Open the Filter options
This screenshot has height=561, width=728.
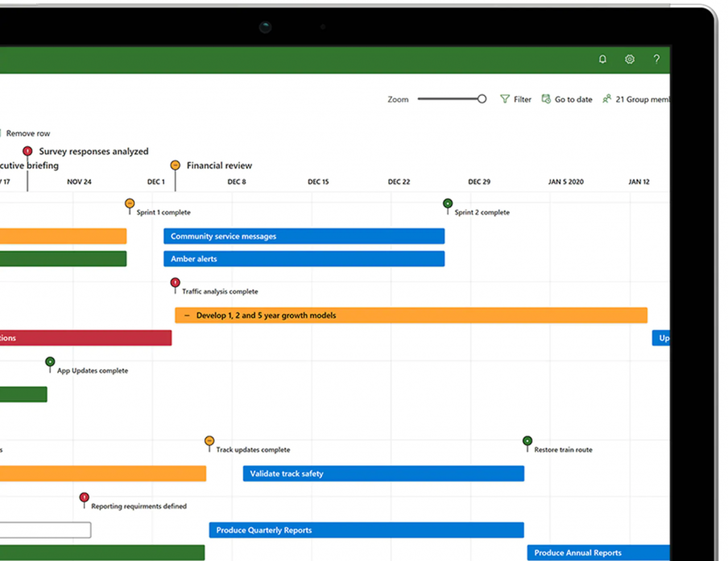pos(515,99)
